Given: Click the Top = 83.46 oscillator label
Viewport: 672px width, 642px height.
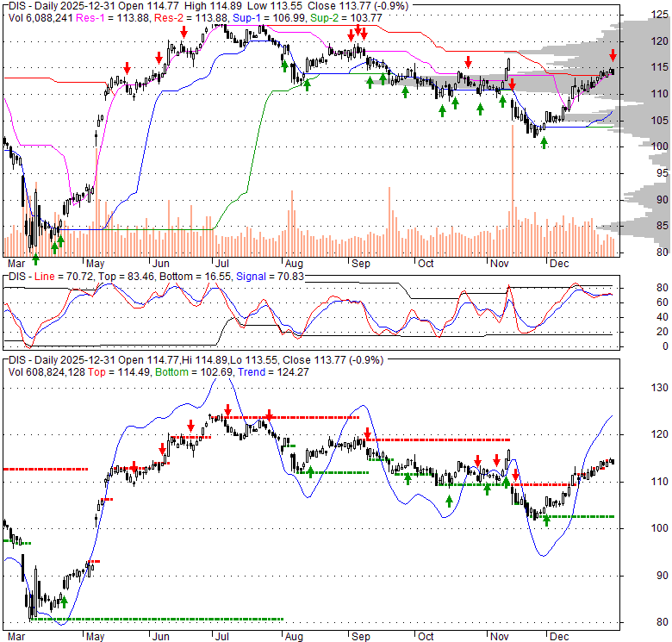Looking at the screenshot, I should pos(126,277).
